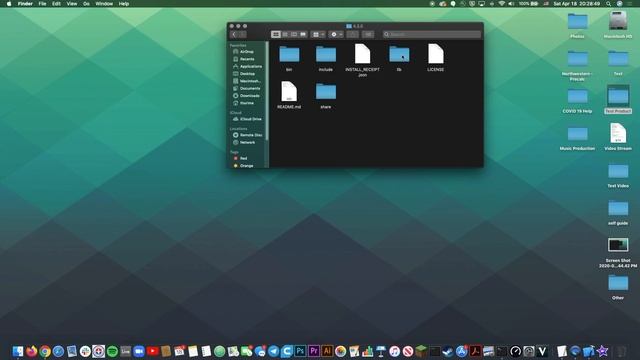Open Zoom from the Dock

point(139,351)
